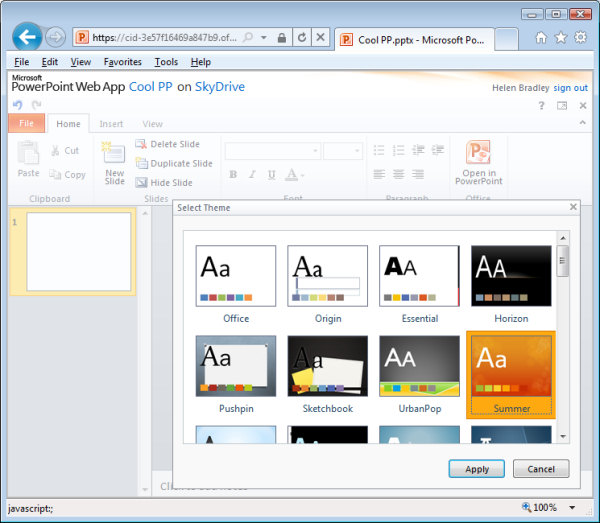The width and height of the screenshot is (600, 523).
Task: Click Hide Slide
Action: (x=164, y=182)
